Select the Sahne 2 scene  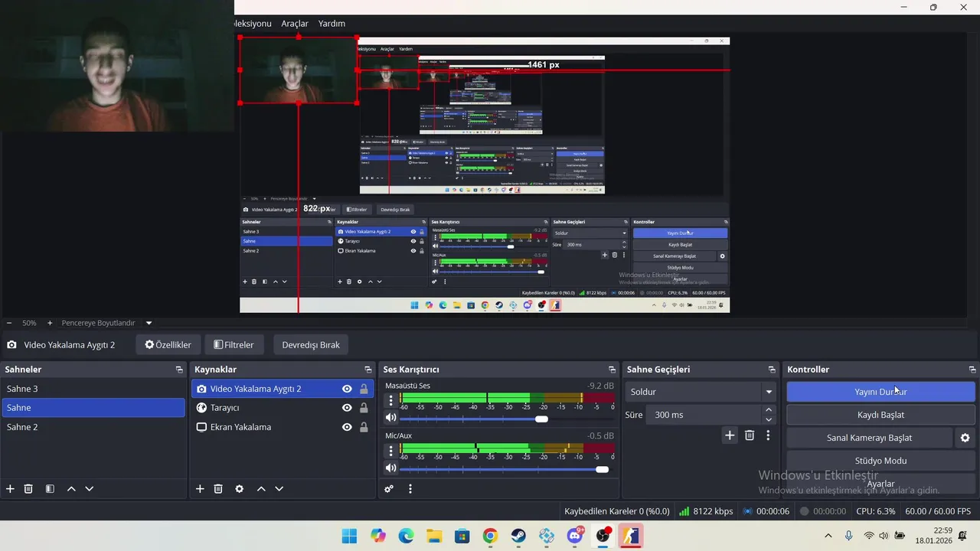93,427
